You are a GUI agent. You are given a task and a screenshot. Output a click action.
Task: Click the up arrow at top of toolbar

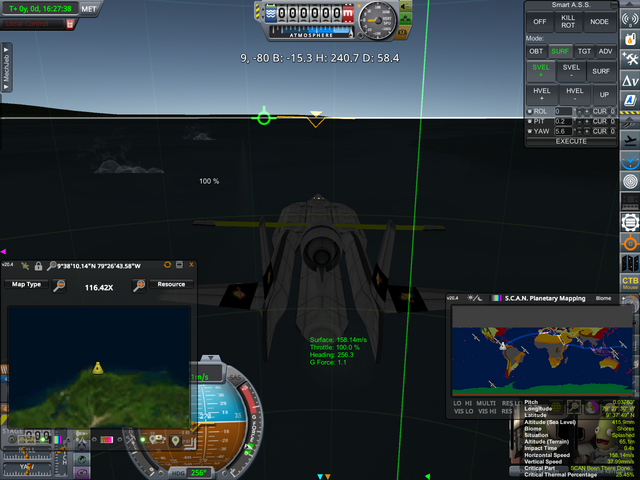[x=630, y=4]
